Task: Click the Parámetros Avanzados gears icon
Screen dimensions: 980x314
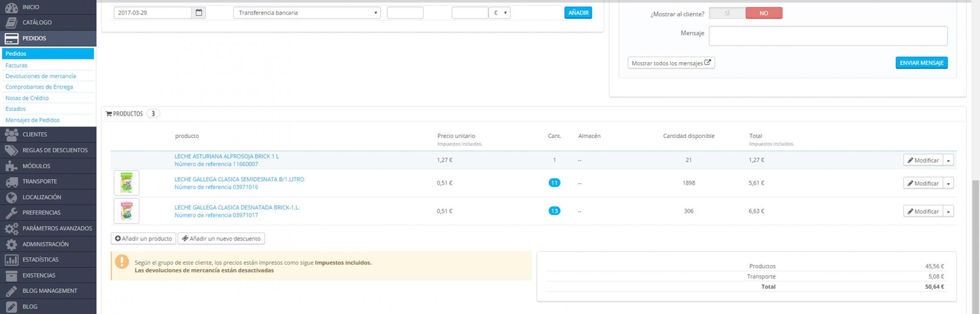Action: [x=11, y=229]
